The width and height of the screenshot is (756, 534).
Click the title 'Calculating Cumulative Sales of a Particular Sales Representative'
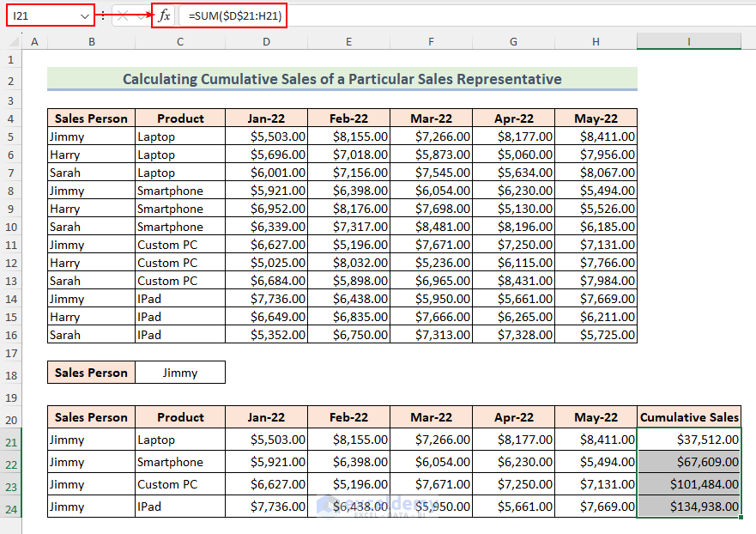(342, 79)
